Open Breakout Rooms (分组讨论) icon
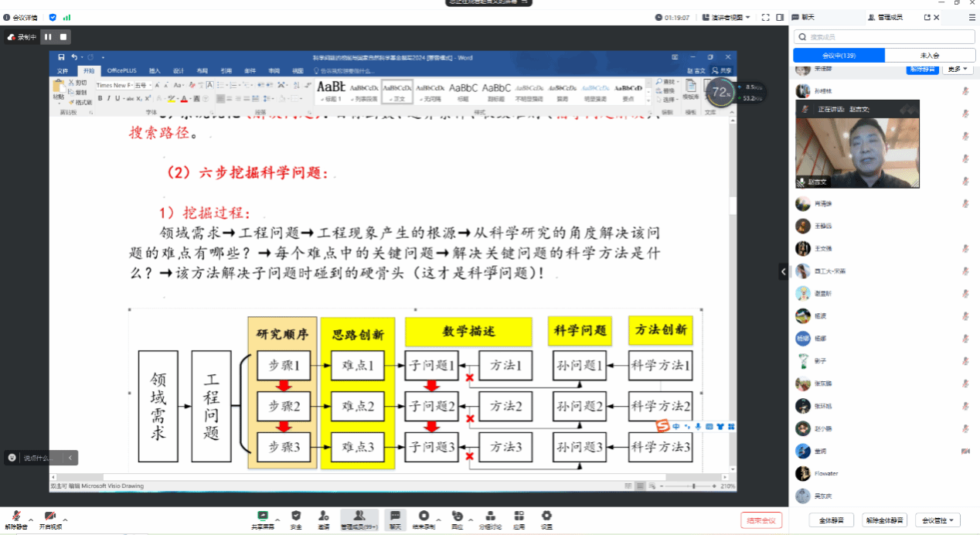 click(x=491, y=516)
